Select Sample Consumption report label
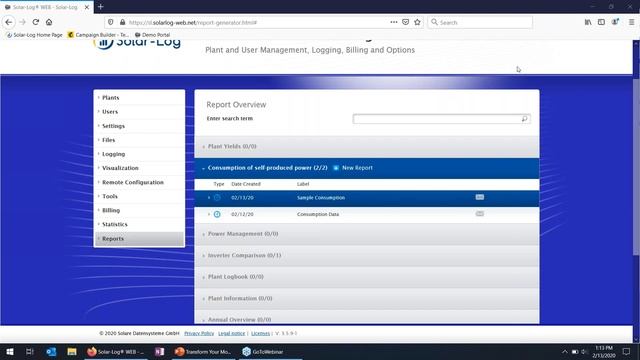Image resolution: width=640 pixels, height=360 pixels. (x=321, y=198)
